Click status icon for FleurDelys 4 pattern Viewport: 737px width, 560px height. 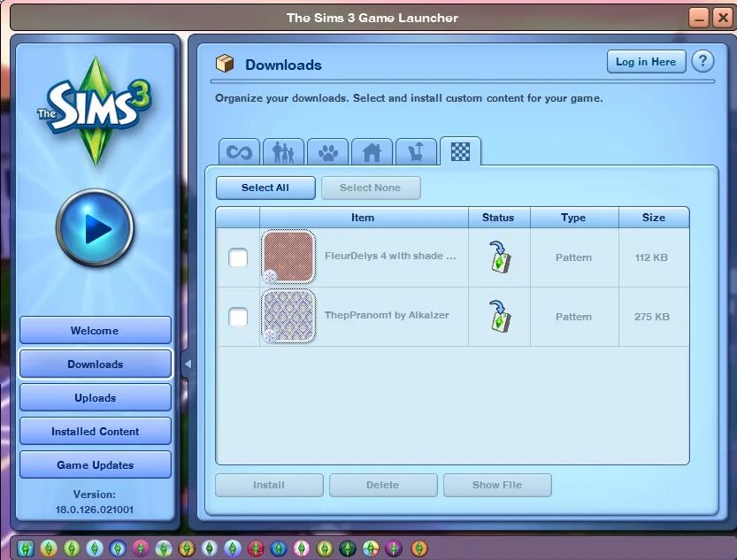point(499,257)
